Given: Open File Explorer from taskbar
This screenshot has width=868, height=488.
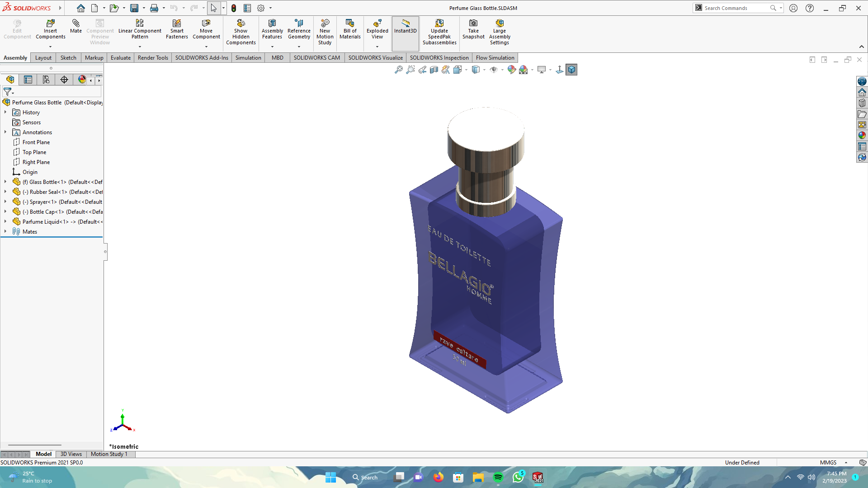Looking at the screenshot, I should (x=478, y=477).
